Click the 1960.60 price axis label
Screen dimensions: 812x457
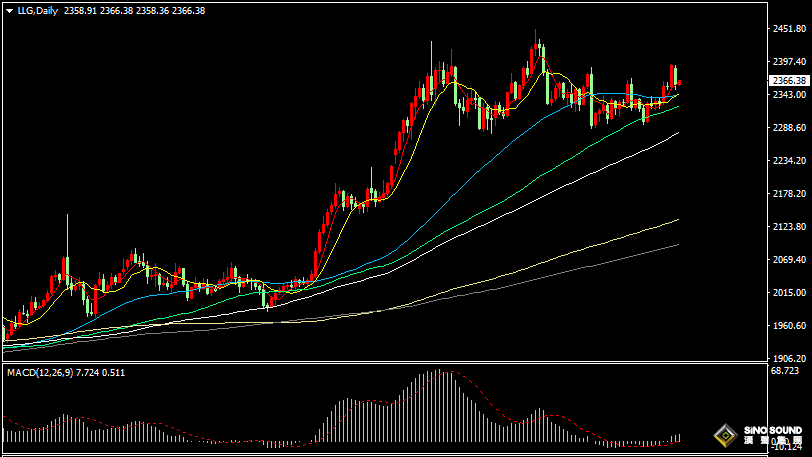[x=787, y=326]
